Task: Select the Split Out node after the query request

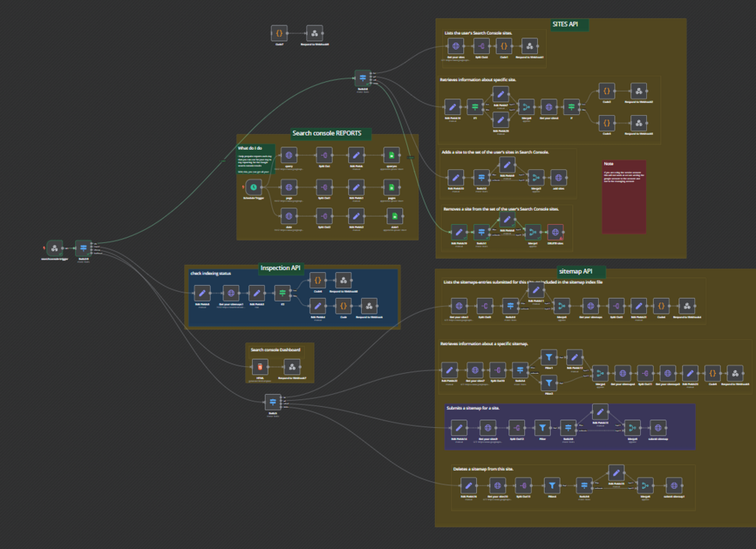Action: point(324,155)
